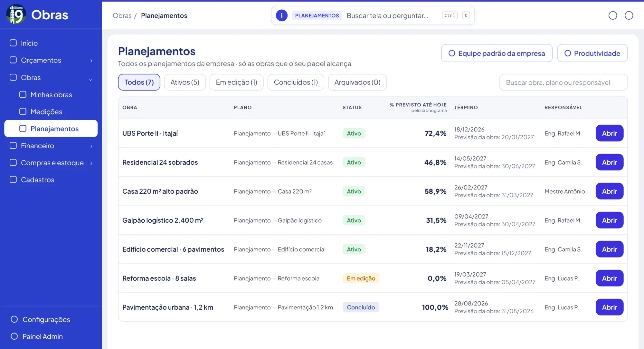Click the icon in Produtividade button
644x349 pixels.
568,53
